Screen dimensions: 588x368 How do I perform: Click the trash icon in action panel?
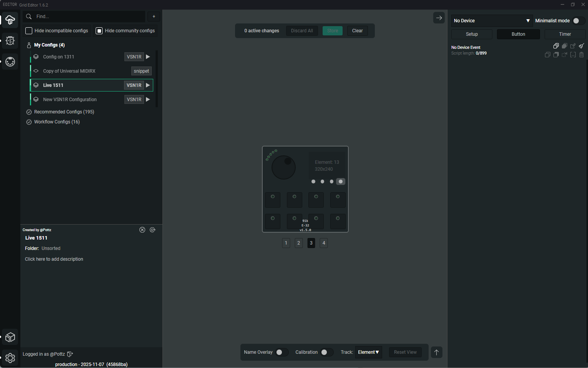(x=581, y=55)
